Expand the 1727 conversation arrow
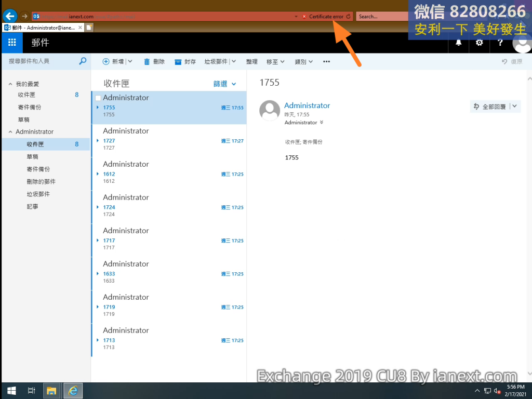This screenshot has height=399, width=532. click(x=98, y=141)
